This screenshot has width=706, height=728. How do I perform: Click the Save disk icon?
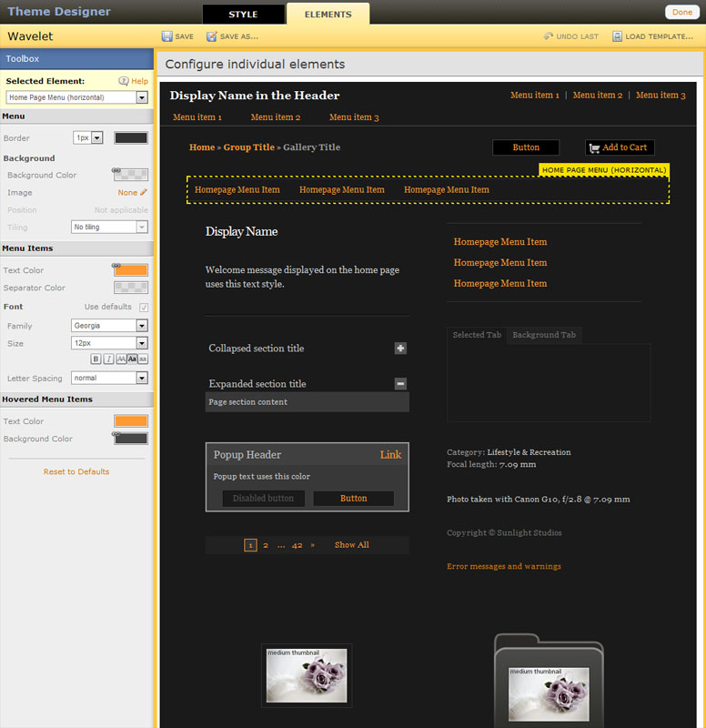(167, 36)
